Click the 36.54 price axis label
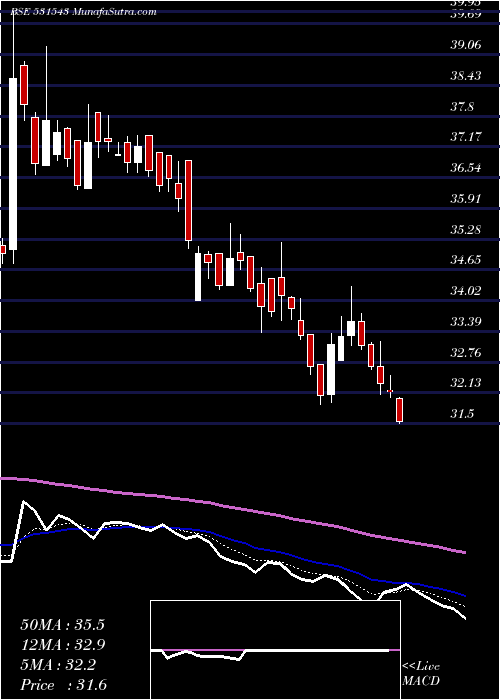The width and height of the screenshot is (500, 700). coord(466,168)
